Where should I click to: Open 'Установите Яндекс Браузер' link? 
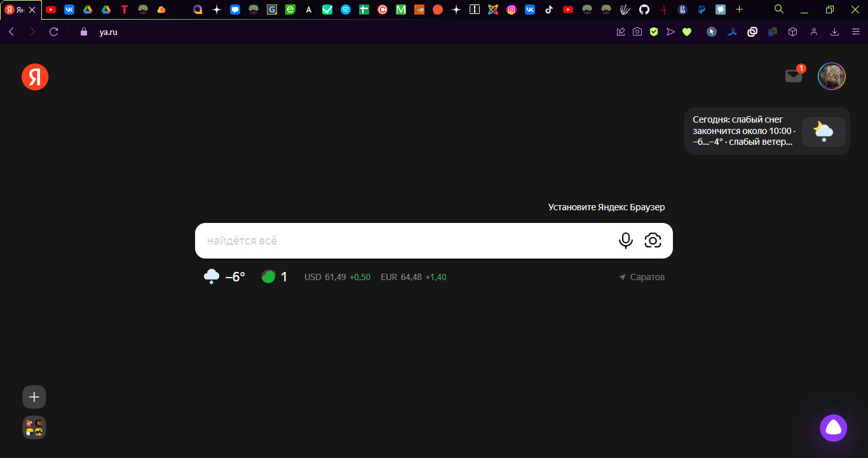606,207
